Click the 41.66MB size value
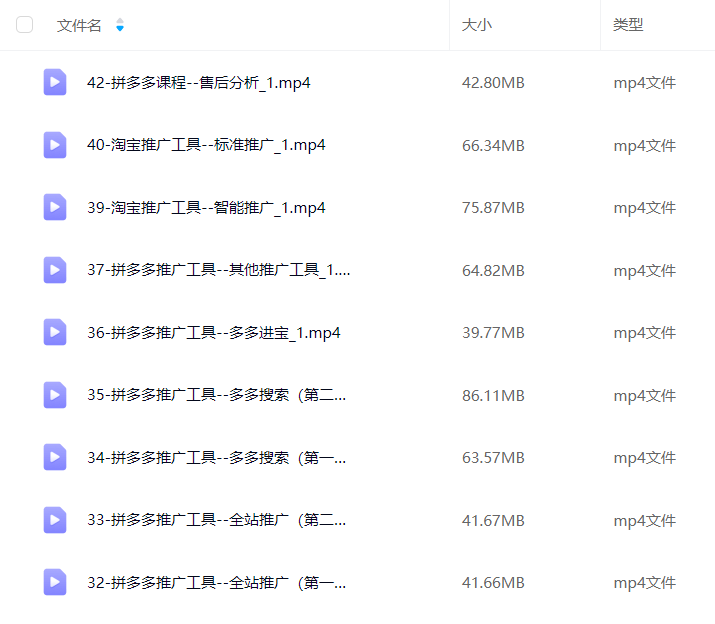The image size is (715, 624). [x=493, y=583]
